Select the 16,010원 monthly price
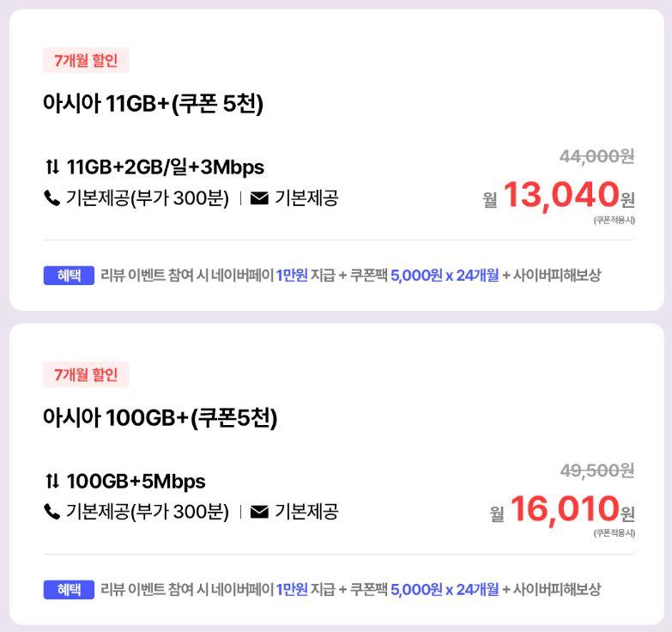Viewport: 672px width, 632px height. (x=565, y=510)
